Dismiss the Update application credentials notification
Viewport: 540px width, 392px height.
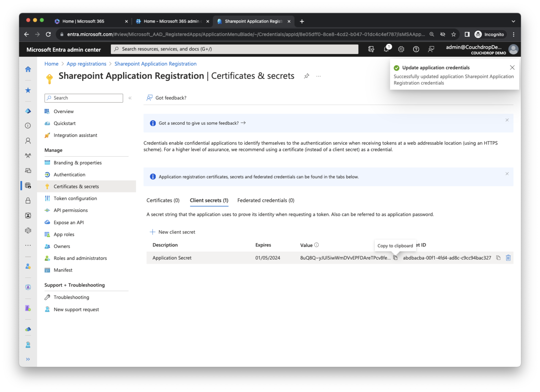coord(512,68)
